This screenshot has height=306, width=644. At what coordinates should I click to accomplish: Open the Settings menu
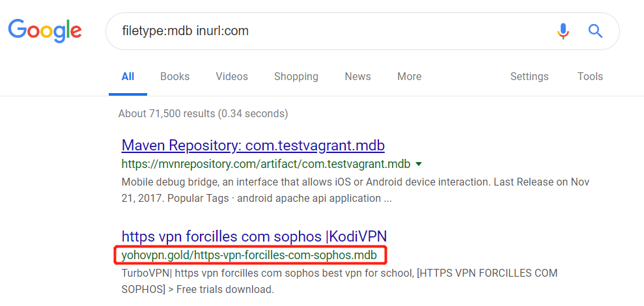coord(529,77)
